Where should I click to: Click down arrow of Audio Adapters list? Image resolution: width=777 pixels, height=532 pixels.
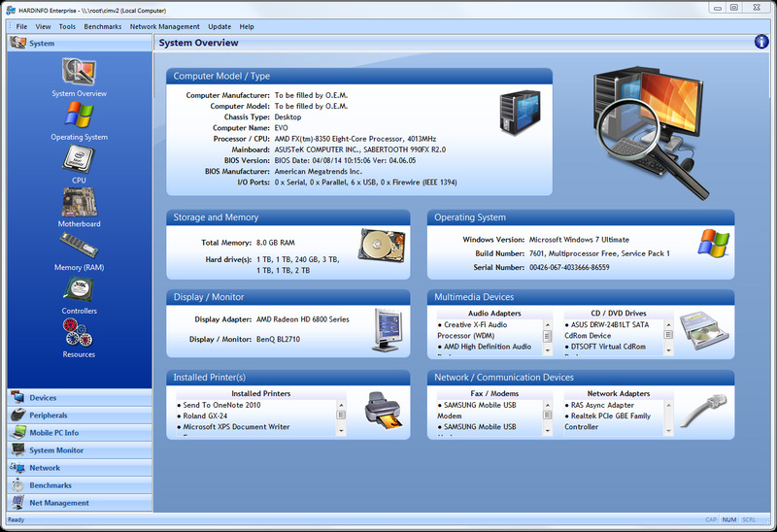(548, 350)
